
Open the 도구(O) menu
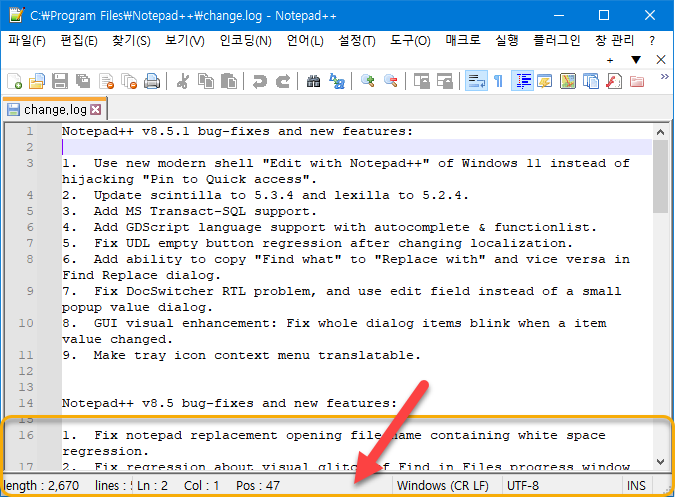pos(410,41)
